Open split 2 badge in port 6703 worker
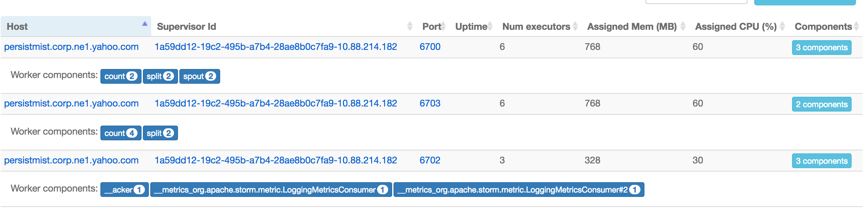Image resolution: width=868 pixels, height=215 pixels. 160,133
